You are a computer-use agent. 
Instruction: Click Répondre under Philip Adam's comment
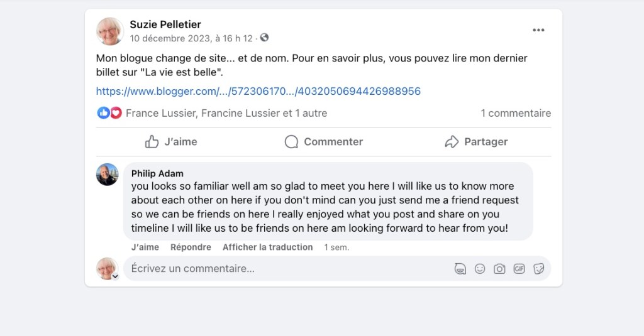[191, 247]
